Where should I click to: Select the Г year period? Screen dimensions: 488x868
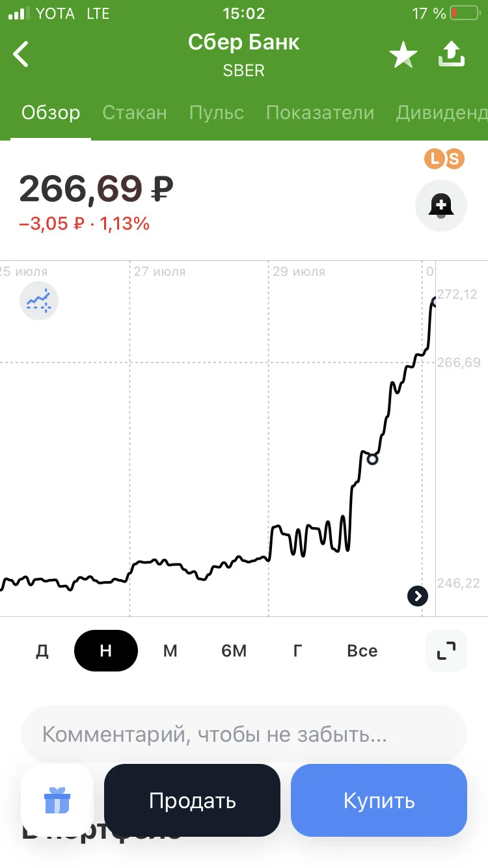point(297,651)
